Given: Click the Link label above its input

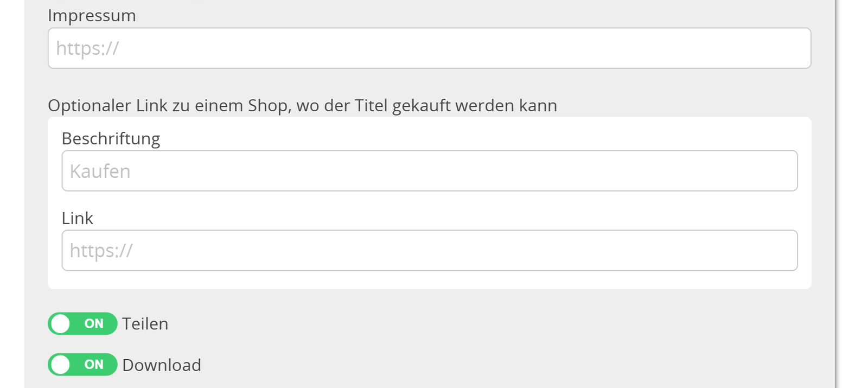Looking at the screenshot, I should coord(78,218).
